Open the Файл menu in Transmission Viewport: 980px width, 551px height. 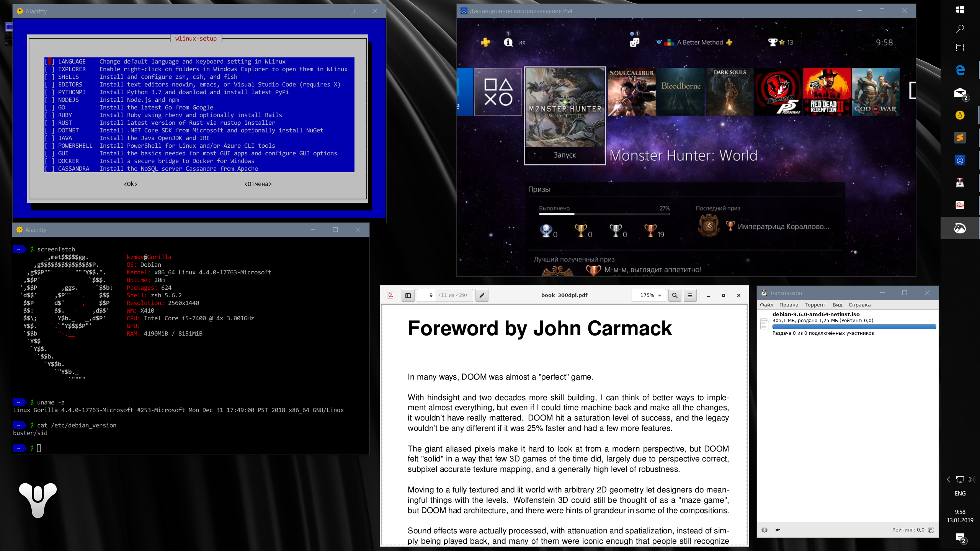coord(766,305)
